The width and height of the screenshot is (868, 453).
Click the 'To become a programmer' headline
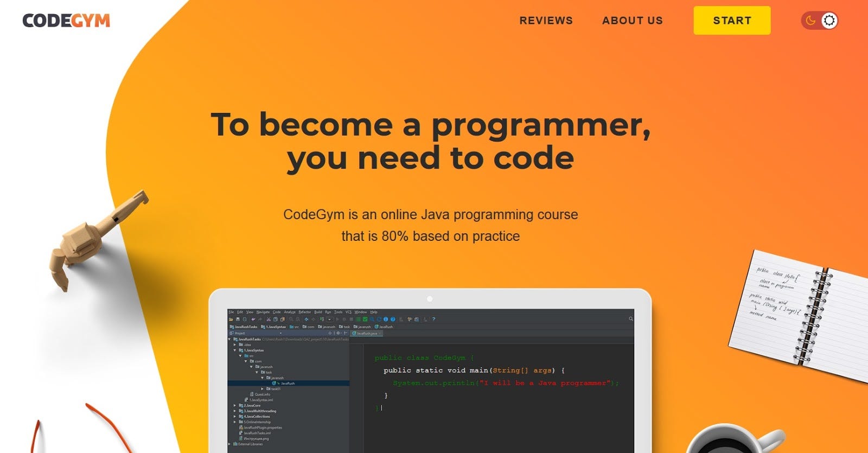pos(431,141)
